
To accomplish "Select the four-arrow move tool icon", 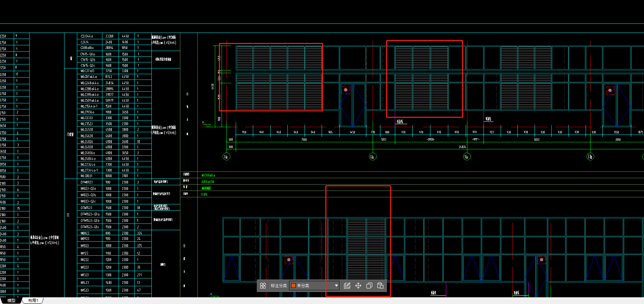I will 358,286.
